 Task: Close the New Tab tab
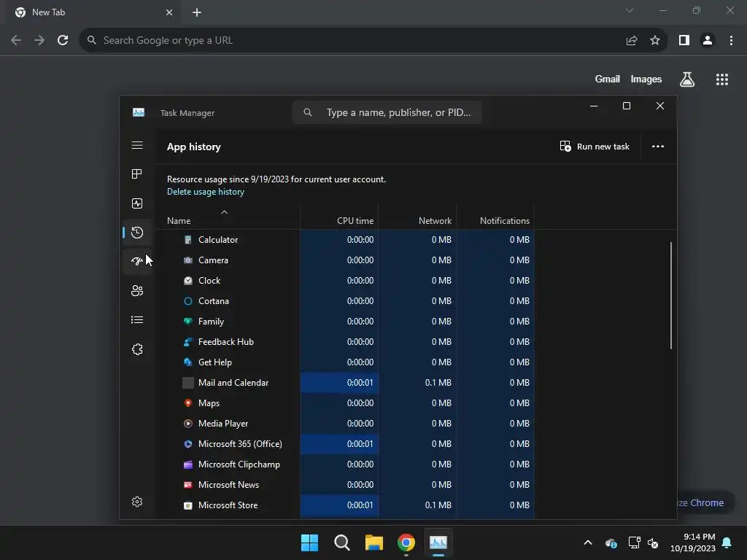[169, 13]
